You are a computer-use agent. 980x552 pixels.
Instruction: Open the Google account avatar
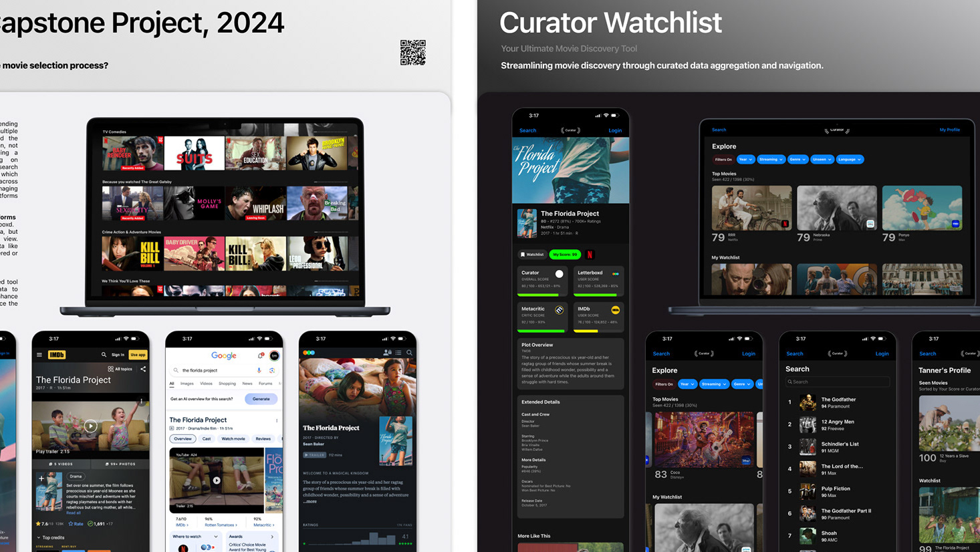274,356
